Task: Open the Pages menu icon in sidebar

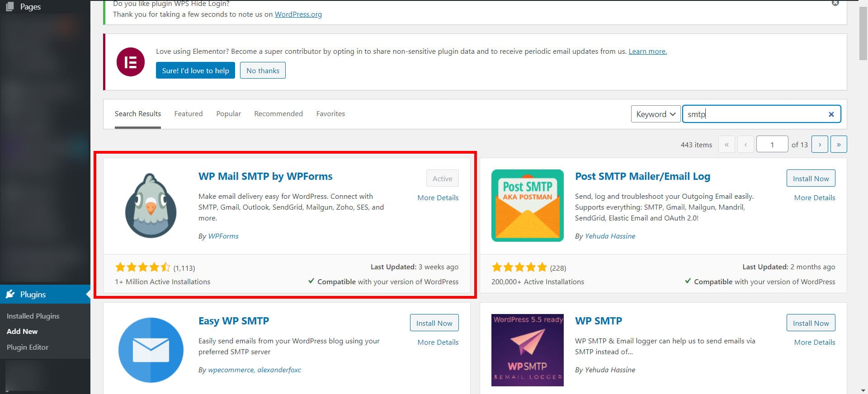Action: pyautogui.click(x=9, y=6)
